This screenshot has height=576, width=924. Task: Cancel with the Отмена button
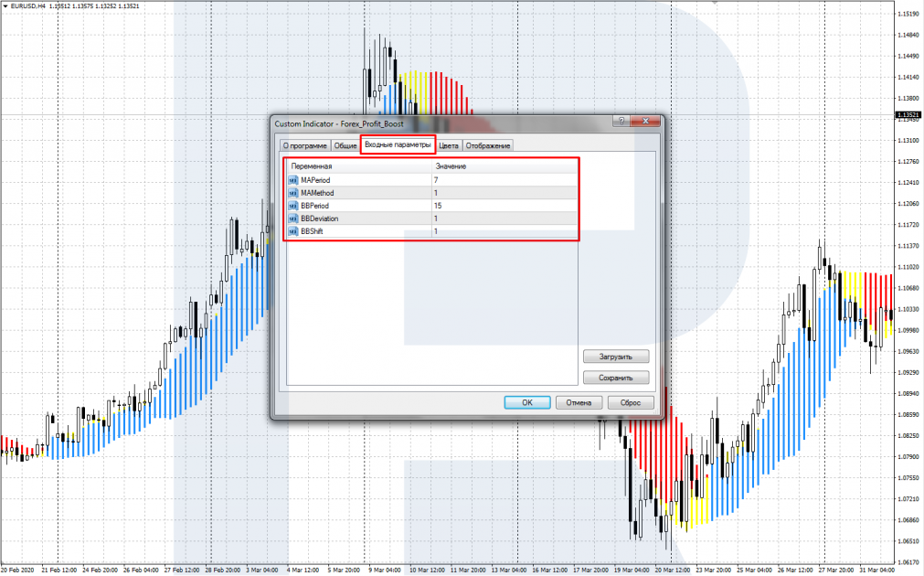(x=579, y=402)
